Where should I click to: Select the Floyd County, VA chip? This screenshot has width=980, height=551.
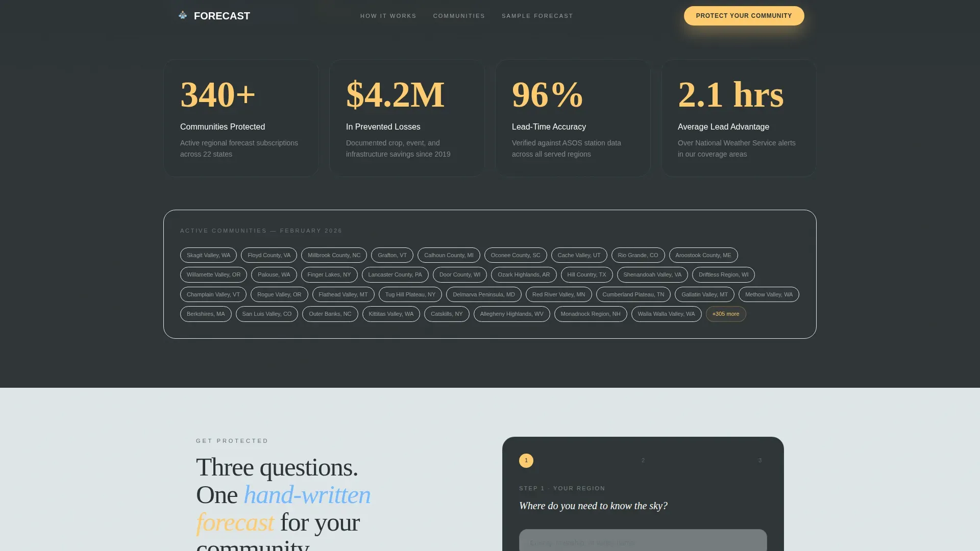(x=269, y=255)
